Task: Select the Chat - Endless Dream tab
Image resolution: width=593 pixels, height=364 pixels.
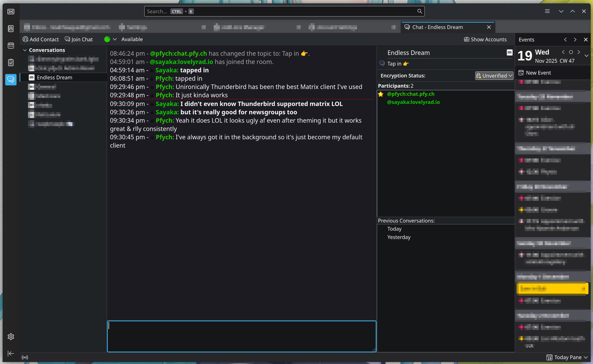Action: pyautogui.click(x=437, y=27)
